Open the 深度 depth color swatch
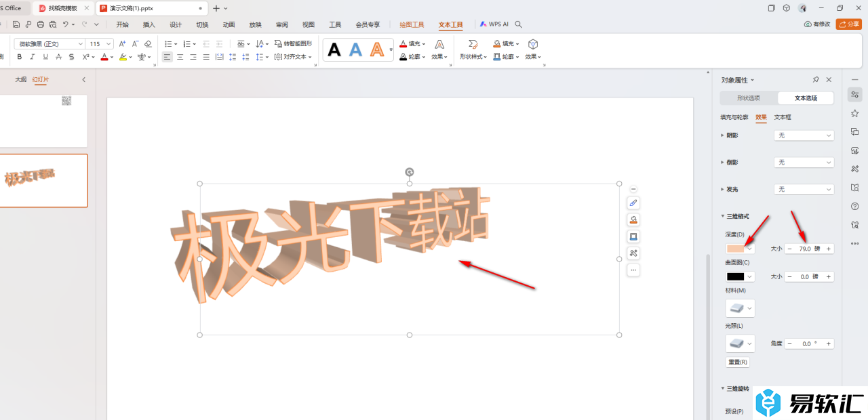Screen dimensions: 868x420 point(740,249)
